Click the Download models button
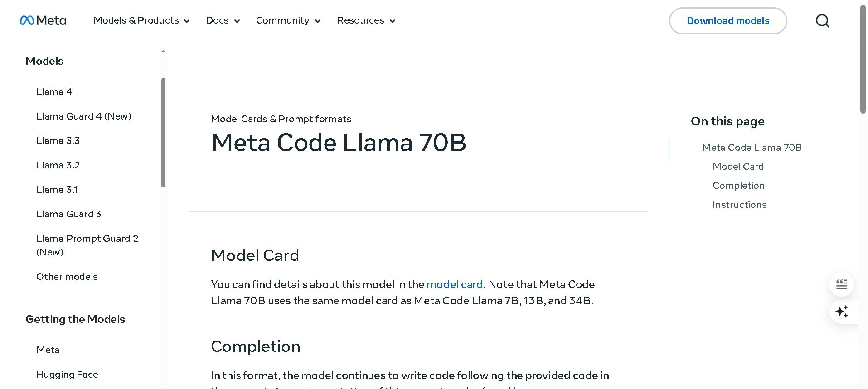868x389 pixels. click(x=727, y=20)
